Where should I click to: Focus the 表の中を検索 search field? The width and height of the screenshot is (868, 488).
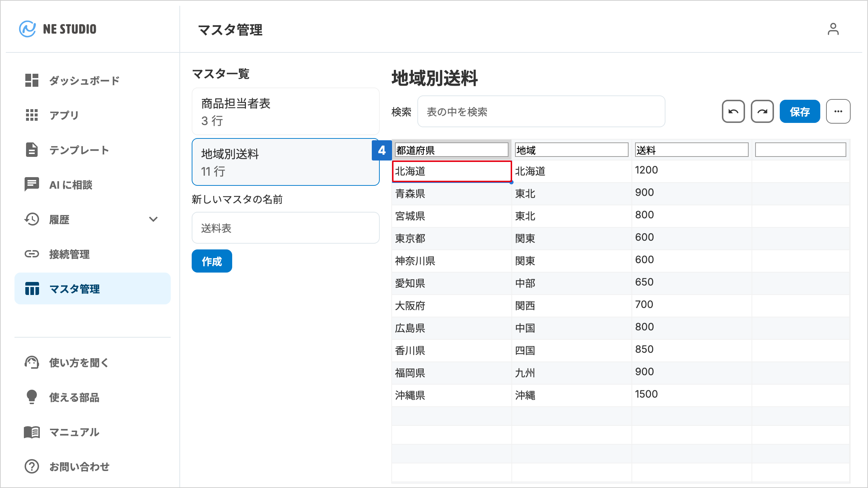tap(541, 111)
